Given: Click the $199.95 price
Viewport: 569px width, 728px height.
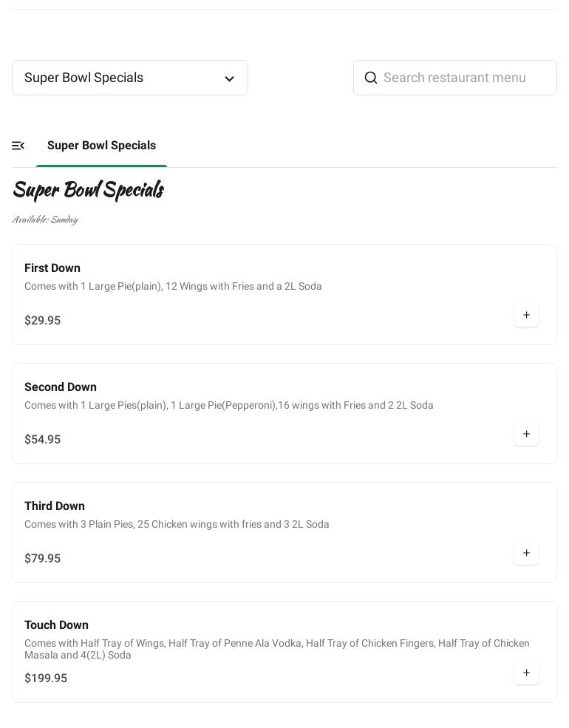Looking at the screenshot, I should click(46, 678).
